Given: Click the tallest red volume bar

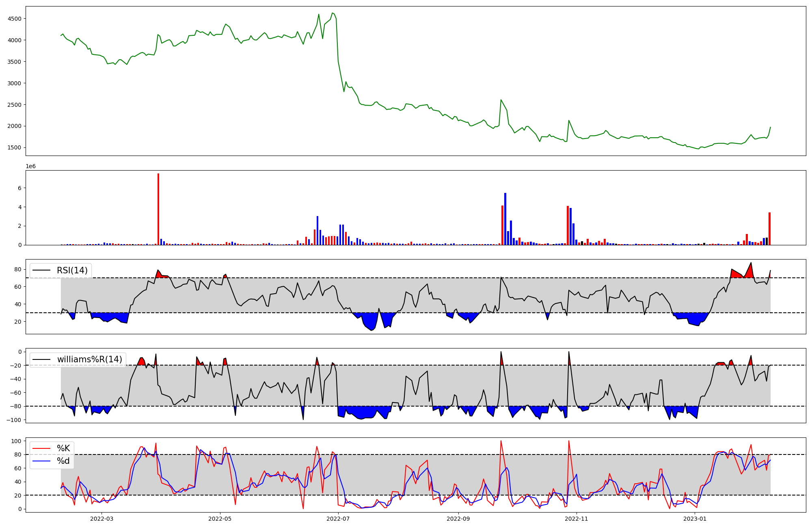Looking at the screenshot, I should [x=158, y=209].
